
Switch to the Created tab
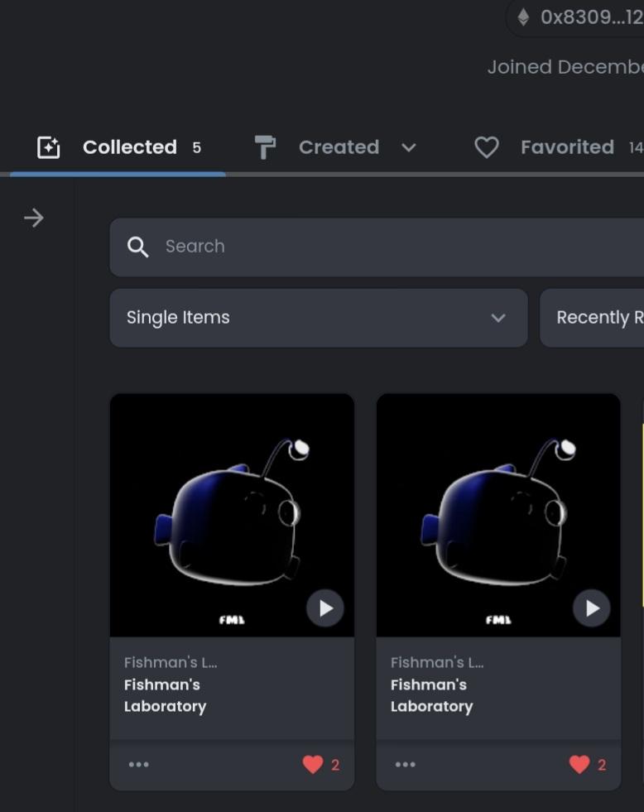[x=339, y=147]
